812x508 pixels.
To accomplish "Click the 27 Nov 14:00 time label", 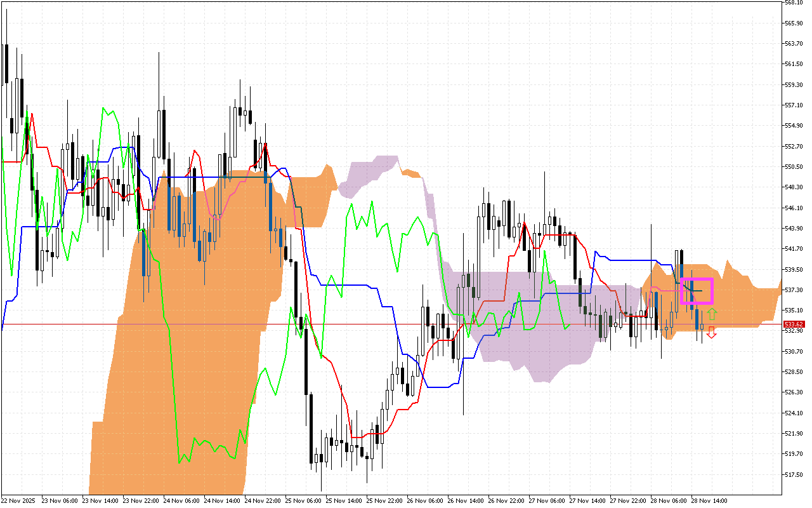I will [587, 501].
